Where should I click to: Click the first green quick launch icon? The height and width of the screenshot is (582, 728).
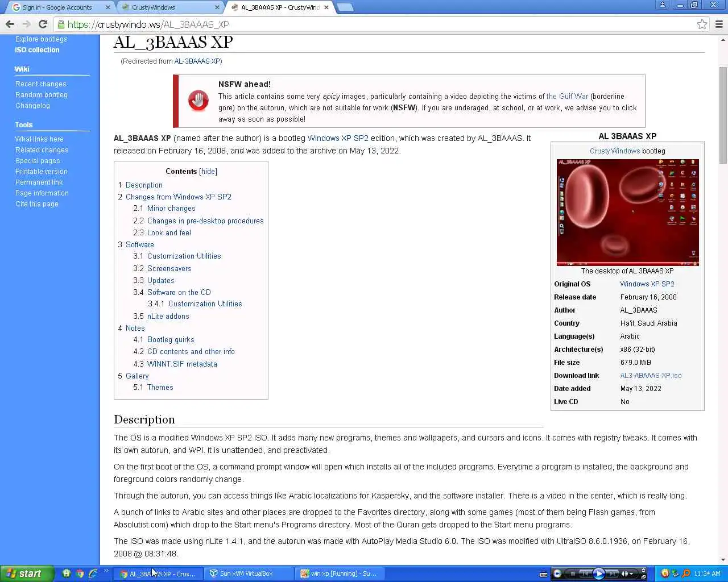pyautogui.click(x=67, y=573)
